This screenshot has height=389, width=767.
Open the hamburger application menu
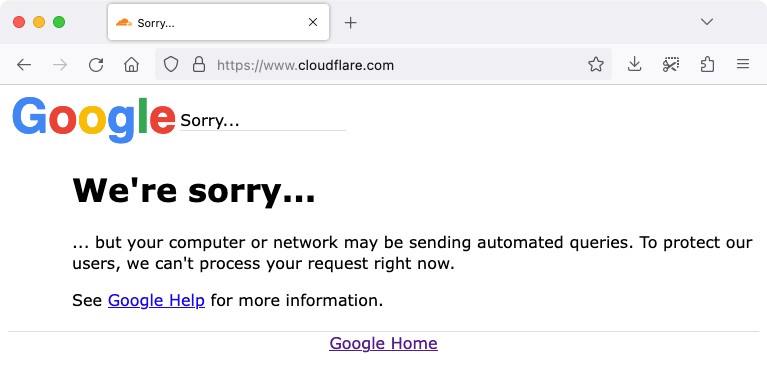(743, 64)
